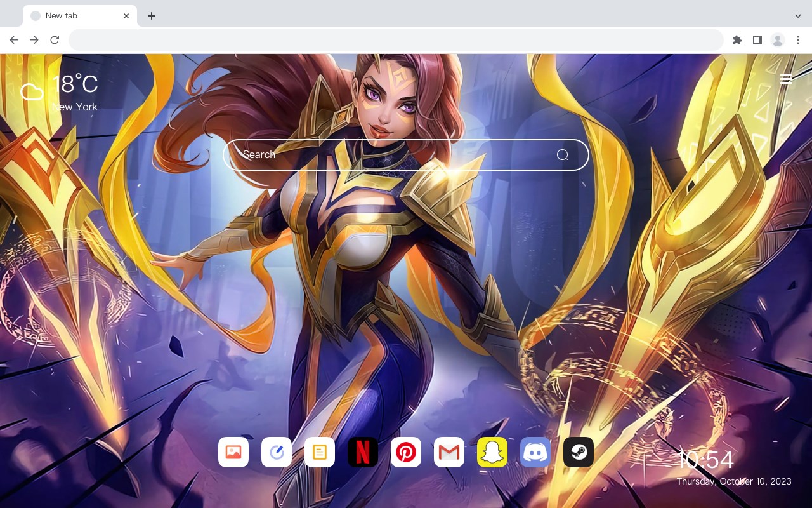Open the Chrome three-dot menu
This screenshot has height=508, width=812.
tap(798, 40)
